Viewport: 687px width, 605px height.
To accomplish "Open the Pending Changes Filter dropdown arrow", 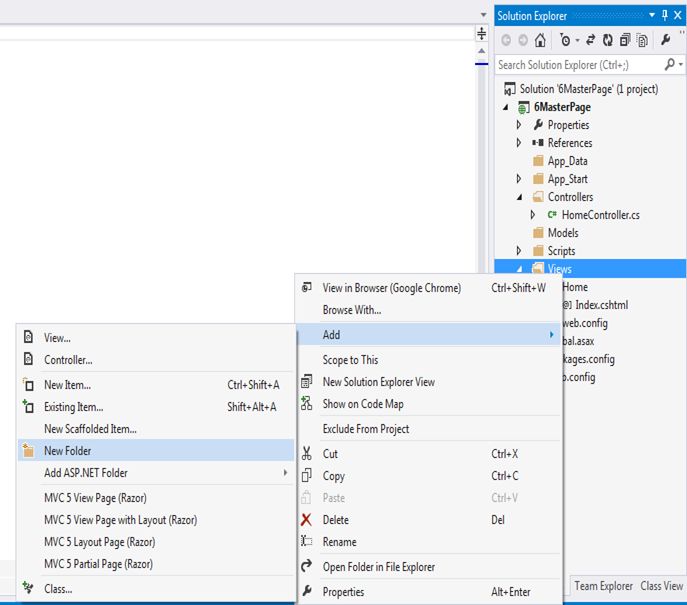I will point(577,40).
